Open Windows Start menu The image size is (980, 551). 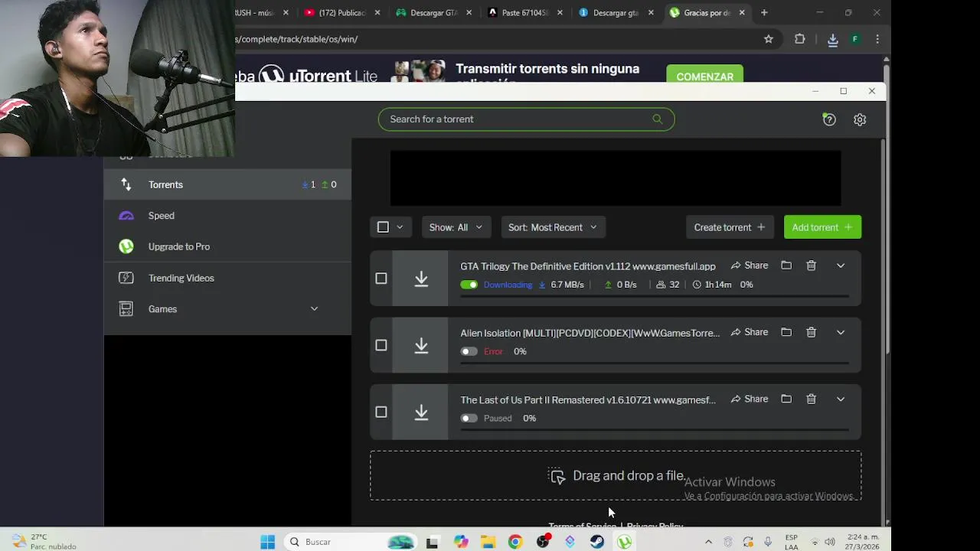point(267,542)
